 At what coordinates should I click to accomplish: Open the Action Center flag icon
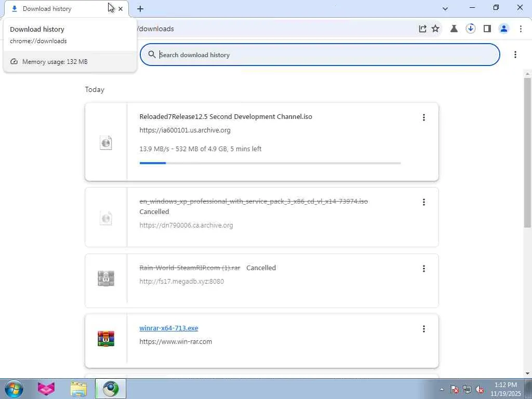[x=455, y=389]
